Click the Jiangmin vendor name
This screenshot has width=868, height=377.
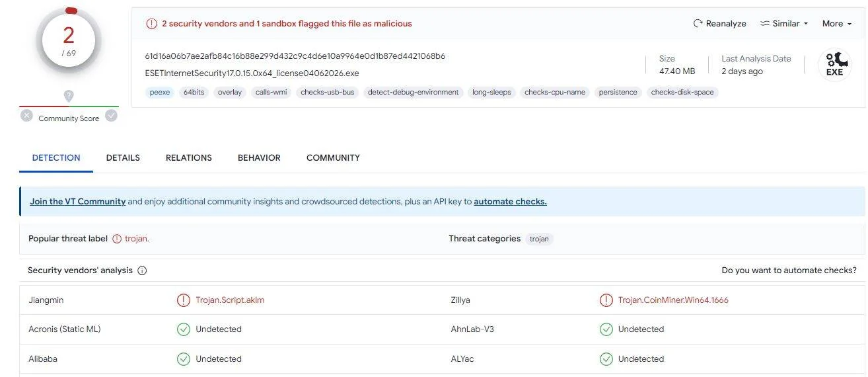tap(46, 300)
